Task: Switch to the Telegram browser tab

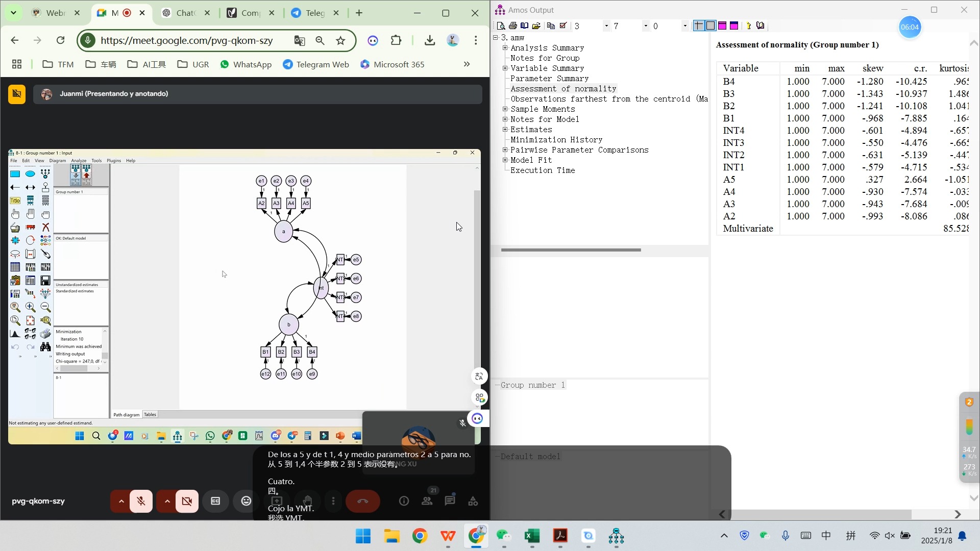Action: (x=315, y=13)
